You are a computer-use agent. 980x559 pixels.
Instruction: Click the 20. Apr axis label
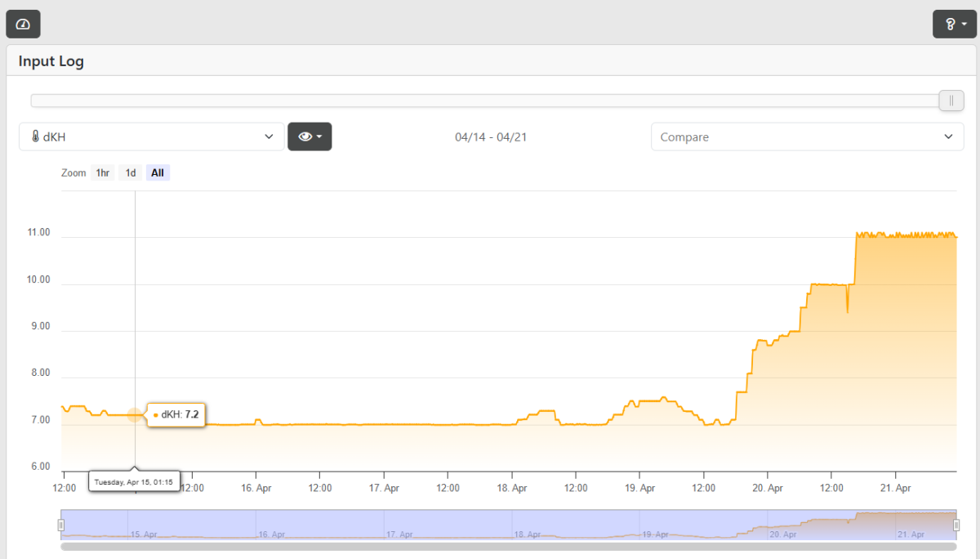[x=768, y=488]
